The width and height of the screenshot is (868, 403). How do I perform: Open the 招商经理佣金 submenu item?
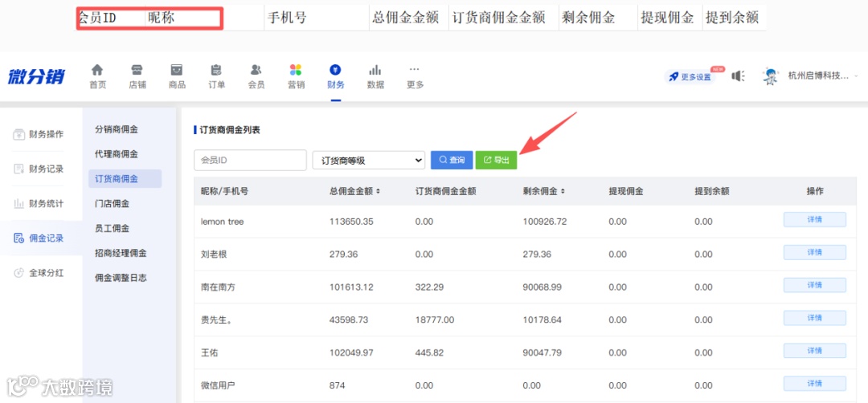tap(121, 253)
